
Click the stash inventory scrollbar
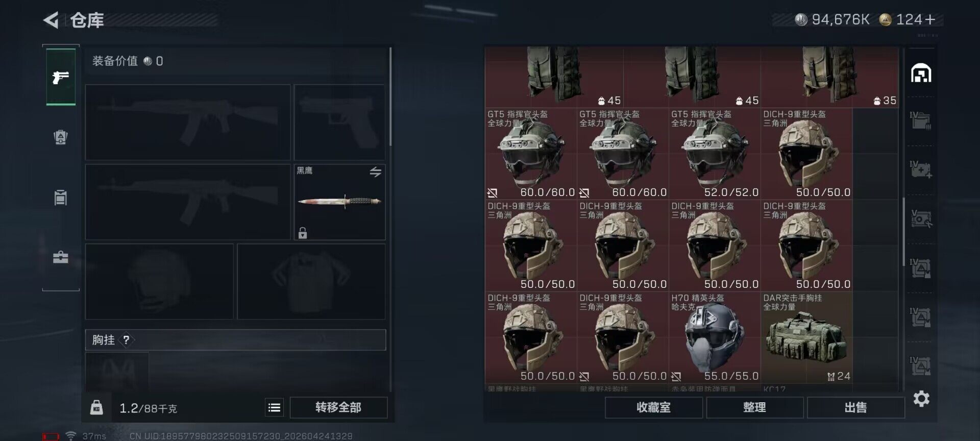click(x=903, y=231)
